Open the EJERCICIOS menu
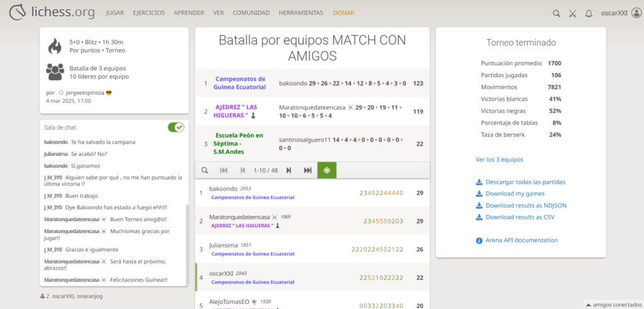 [x=148, y=13]
